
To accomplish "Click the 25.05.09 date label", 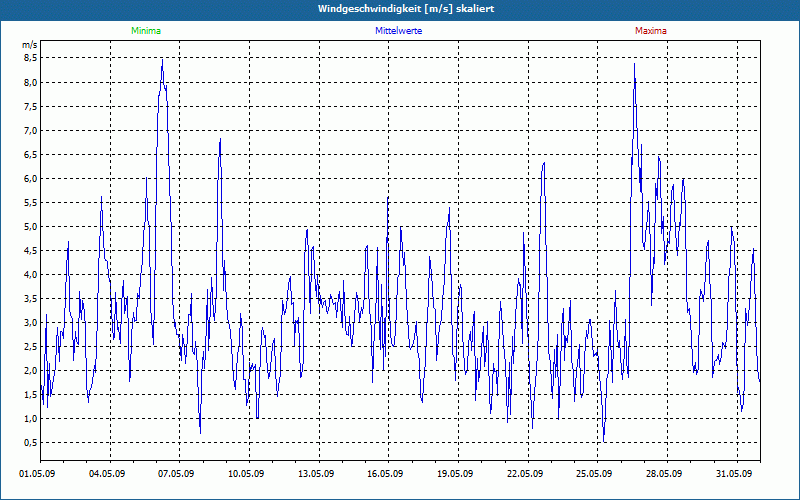I will [594, 474].
